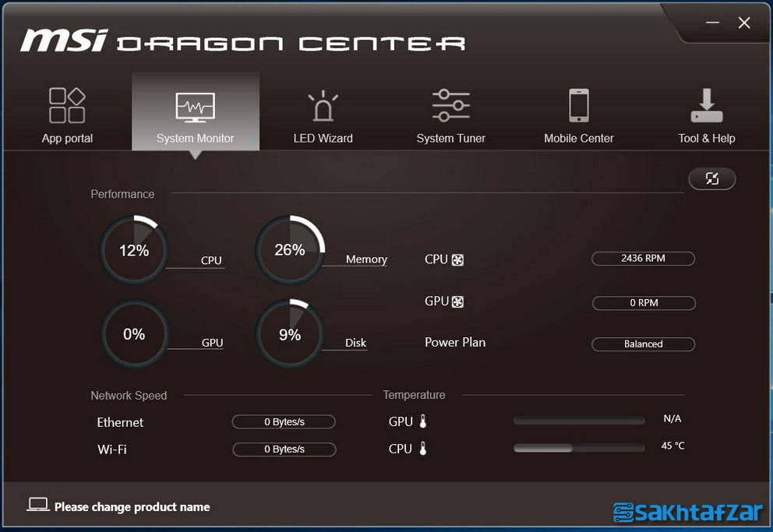Viewport: 773px width, 532px height.
Task: Click the 12% CPU usage gauge
Action: [x=134, y=250]
